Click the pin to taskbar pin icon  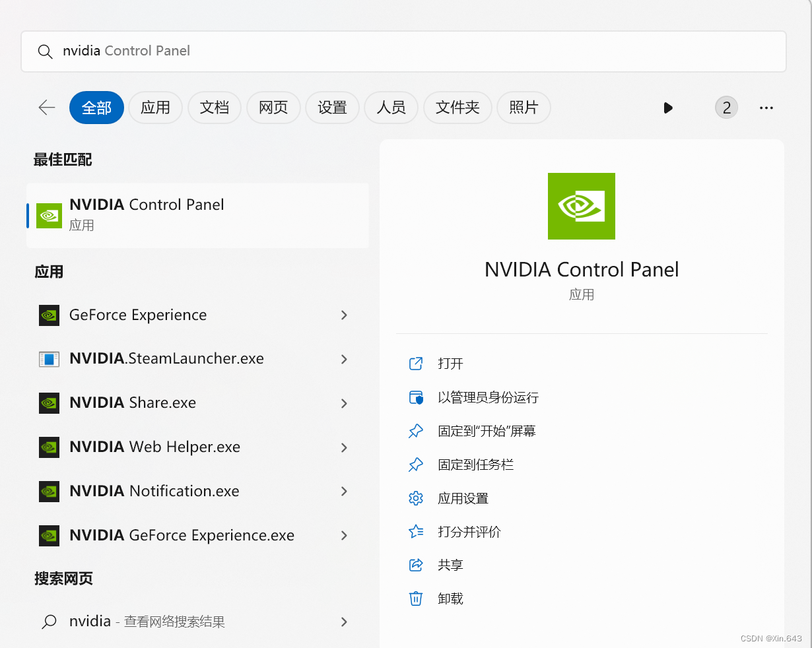pyautogui.click(x=416, y=465)
